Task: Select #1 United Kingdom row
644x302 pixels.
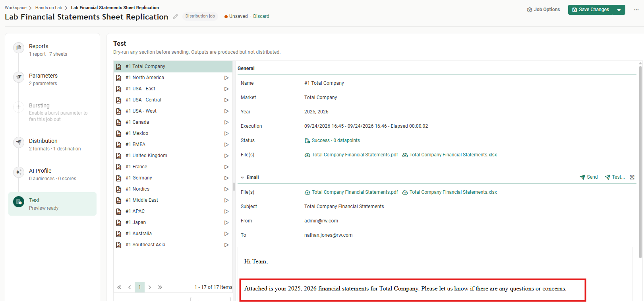Action: [x=173, y=156]
